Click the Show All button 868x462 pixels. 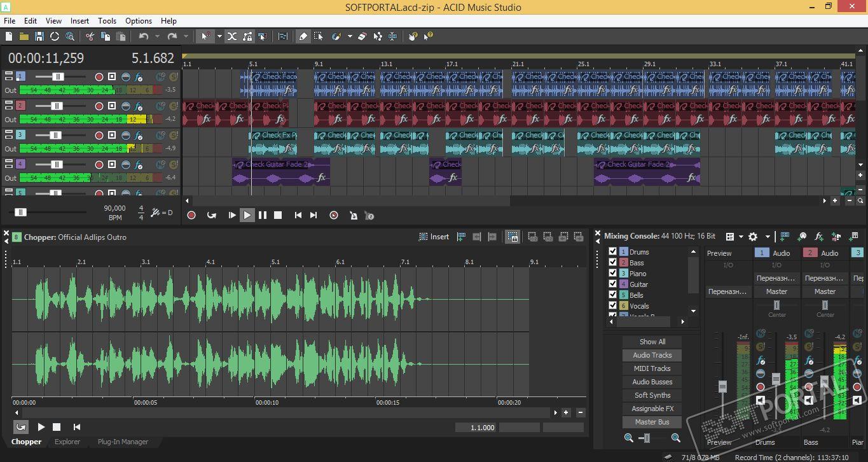(x=652, y=342)
